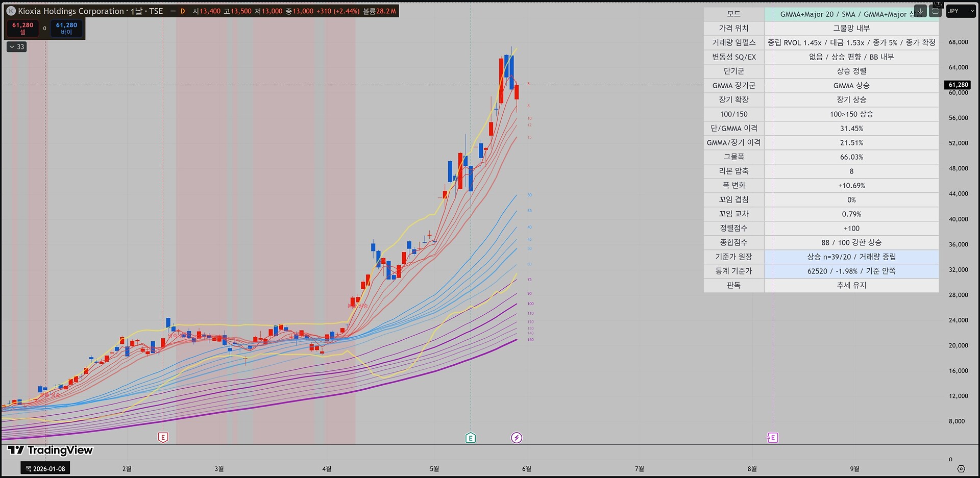Image resolution: width=980 pixels, height=478 pixels.
Task: Click the 21.51% value in table
Action: (x=851, y=142)
